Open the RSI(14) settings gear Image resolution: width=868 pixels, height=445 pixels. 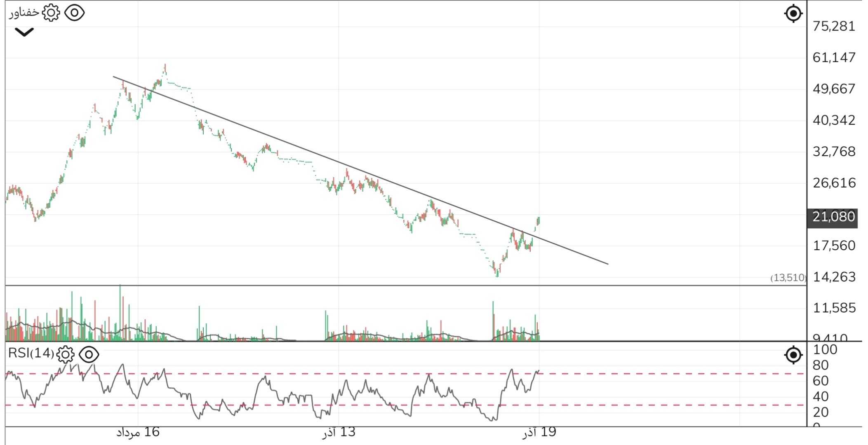click(x=65, y=353)
